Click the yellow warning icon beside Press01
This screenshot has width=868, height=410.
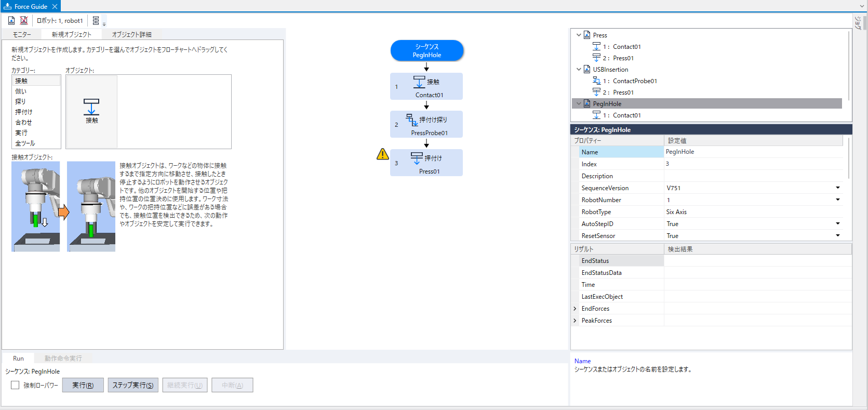383,154
